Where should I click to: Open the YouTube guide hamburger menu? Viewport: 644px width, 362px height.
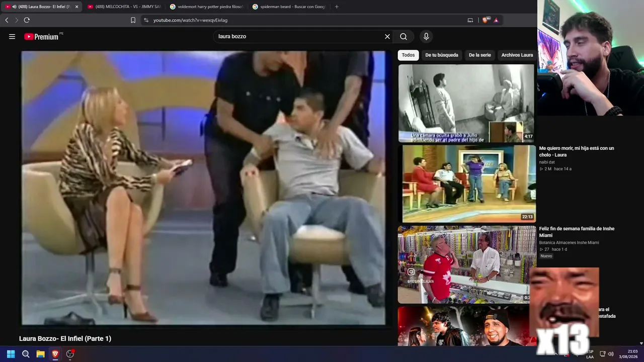(x=12, y=36)
